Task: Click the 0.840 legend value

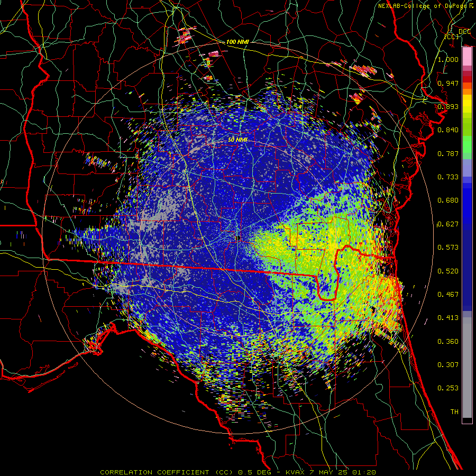Action: coord(448,130)
